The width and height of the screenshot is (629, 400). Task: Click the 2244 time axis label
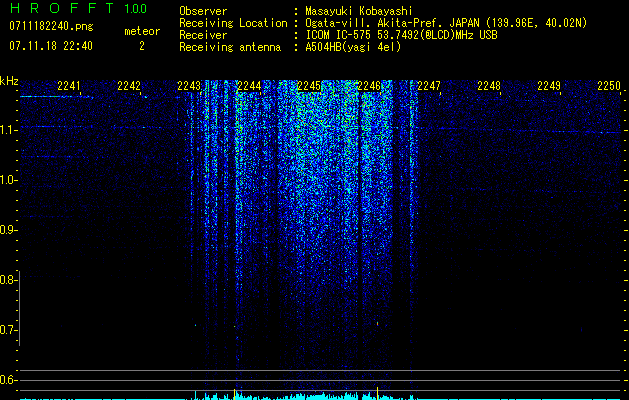point(249,86)
